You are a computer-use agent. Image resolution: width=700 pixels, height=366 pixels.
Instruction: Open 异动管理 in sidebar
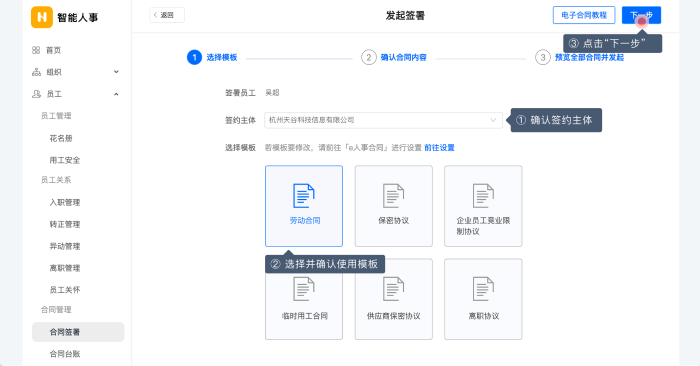(x=64, y=246)
